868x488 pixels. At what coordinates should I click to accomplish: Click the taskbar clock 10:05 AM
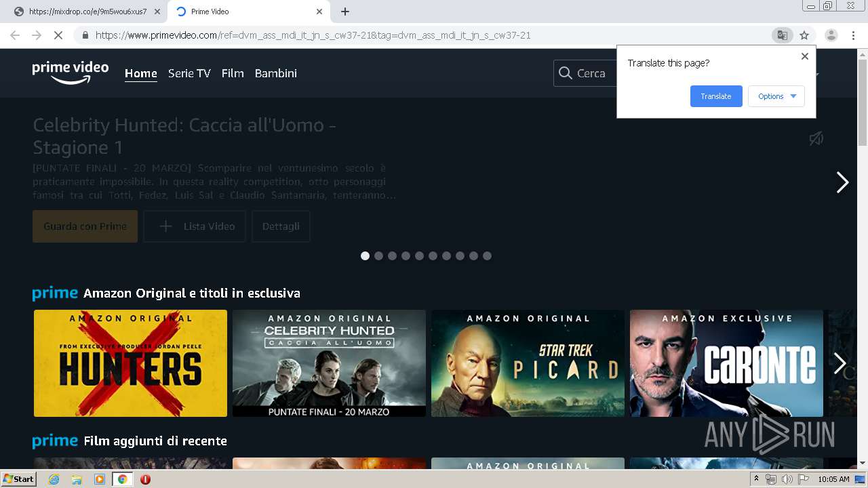tap(833, 479)
